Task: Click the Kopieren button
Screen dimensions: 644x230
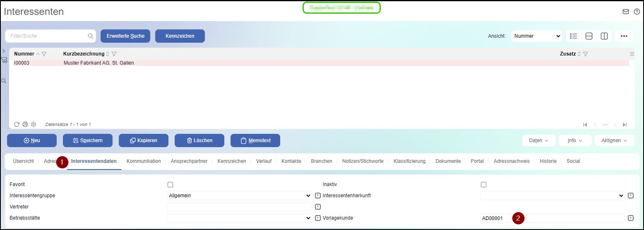Action: coord(144,140)
